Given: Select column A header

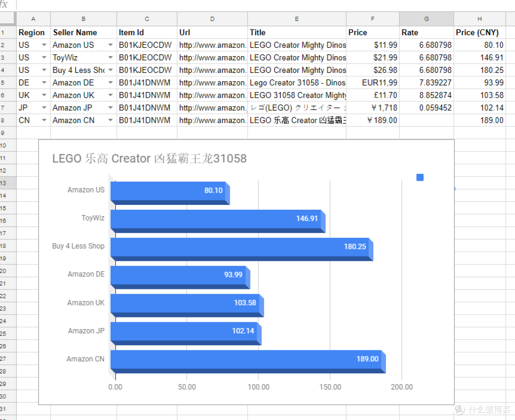Looking at the screenshot, I should pos(33,19).
